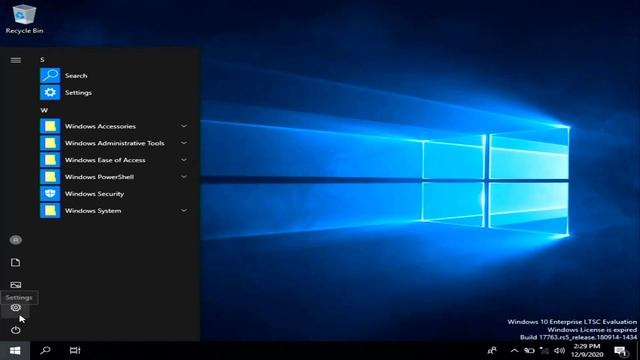The height and width of the screenshot is (360, 640).
Task: Select the Settings entry label in app list
Action: coord(78,93)
